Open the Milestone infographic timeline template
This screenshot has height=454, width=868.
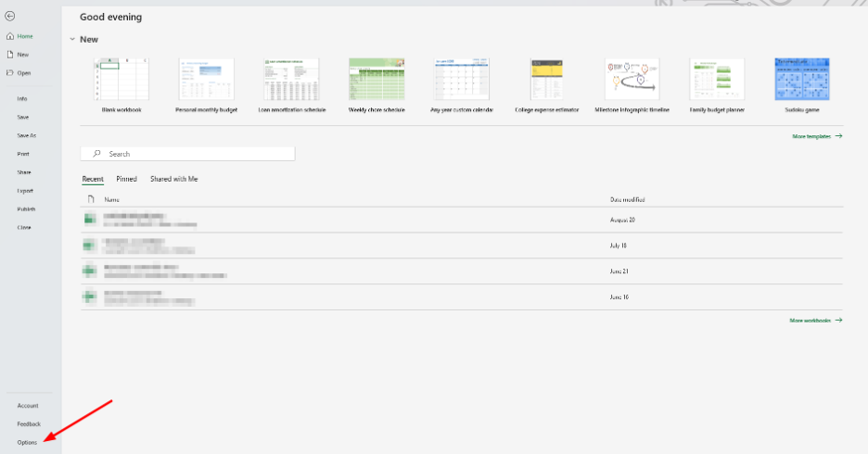click(x=631, y=79)
